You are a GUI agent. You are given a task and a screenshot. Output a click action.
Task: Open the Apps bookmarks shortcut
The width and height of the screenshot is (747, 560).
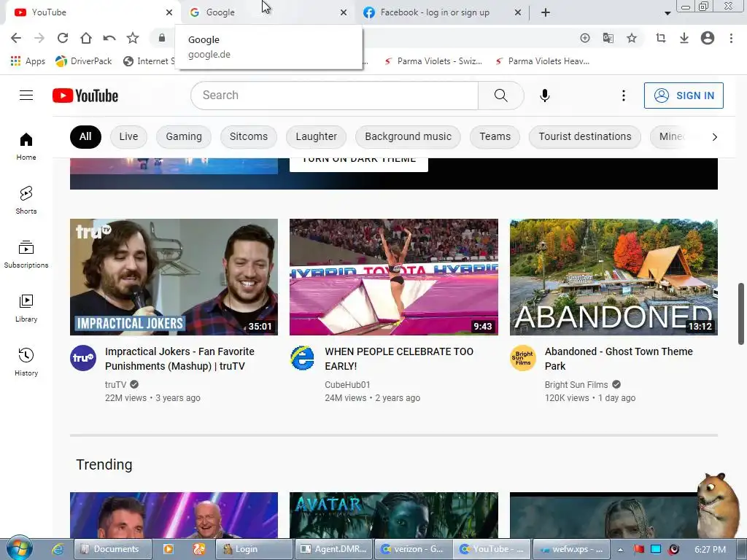point(28,61)
